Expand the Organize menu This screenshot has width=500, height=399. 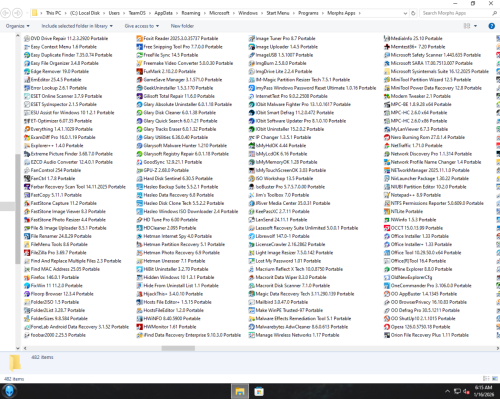tap(18, 26)
